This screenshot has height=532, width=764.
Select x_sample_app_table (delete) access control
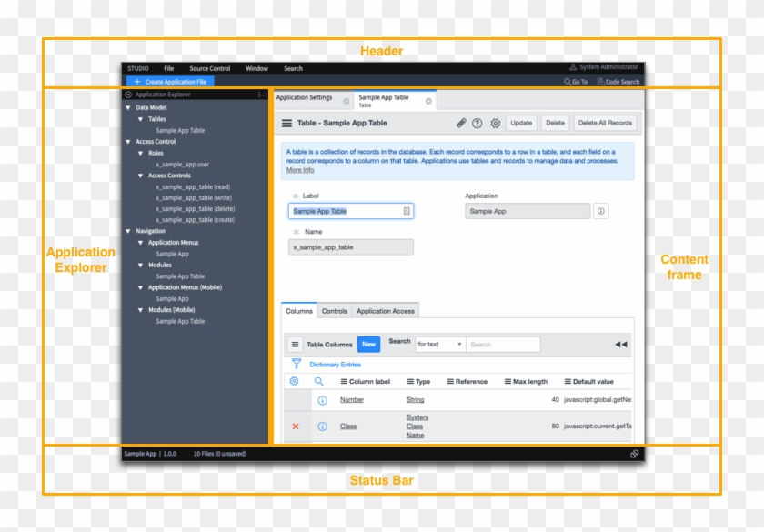pos(195,209)
